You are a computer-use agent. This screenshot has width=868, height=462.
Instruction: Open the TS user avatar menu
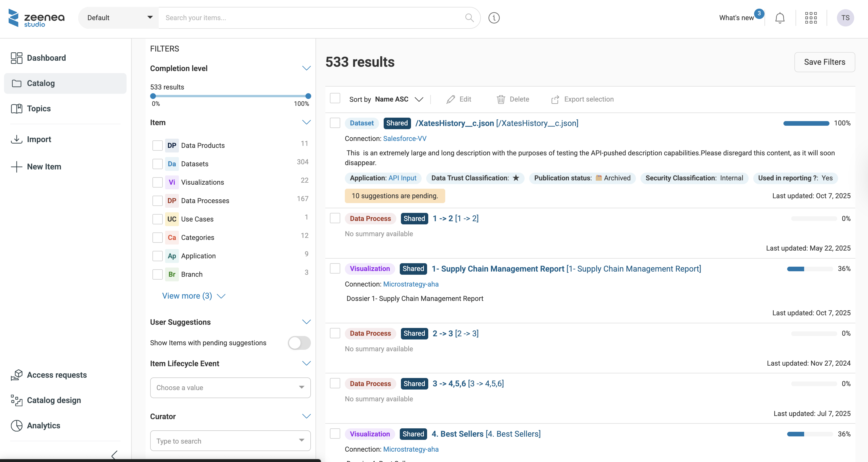(845, 18)
